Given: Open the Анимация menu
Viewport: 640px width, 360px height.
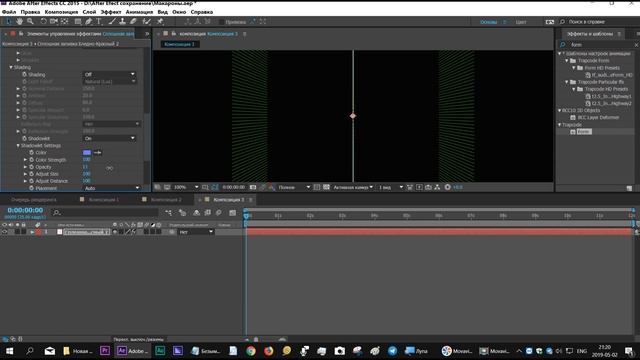Looking at the screenshot, I should pyautogui.click(x=139, y=12).
